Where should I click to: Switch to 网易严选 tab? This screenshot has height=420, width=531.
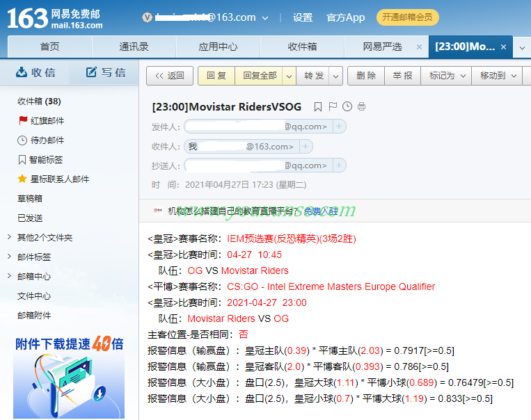click(x=382, y=47)
